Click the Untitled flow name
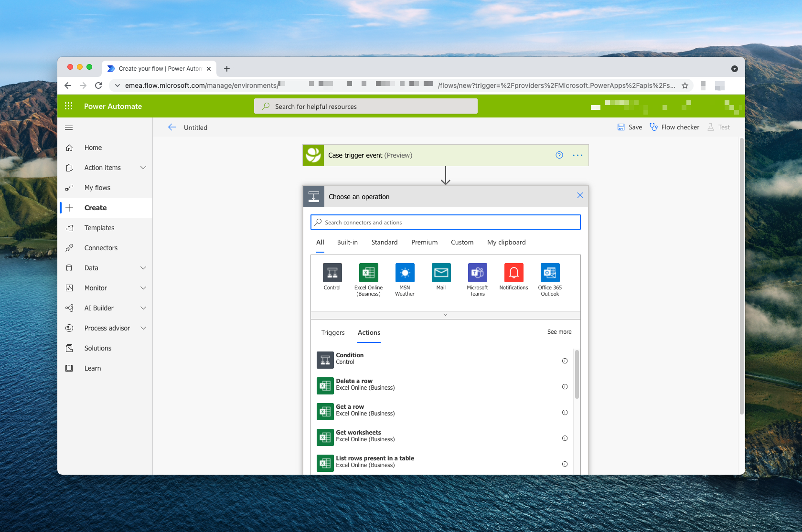This screenshot has width=802, height=532. pyautogui.click(x=195, y=128)
